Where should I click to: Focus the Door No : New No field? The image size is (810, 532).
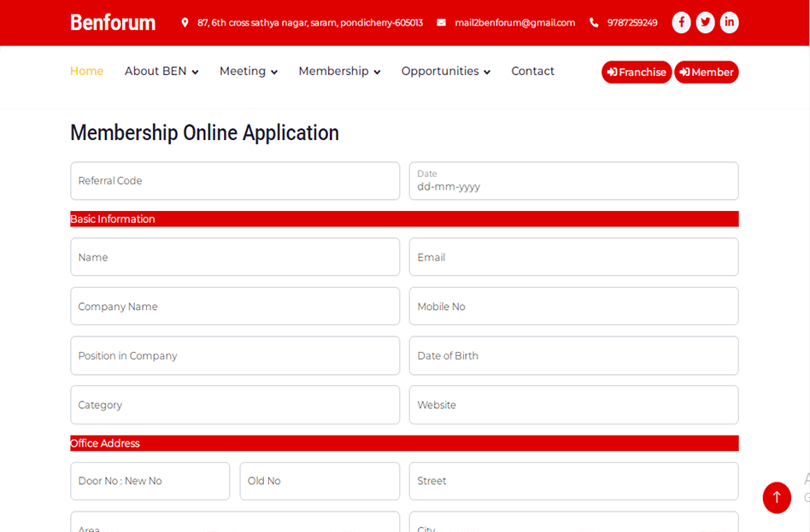150,481
